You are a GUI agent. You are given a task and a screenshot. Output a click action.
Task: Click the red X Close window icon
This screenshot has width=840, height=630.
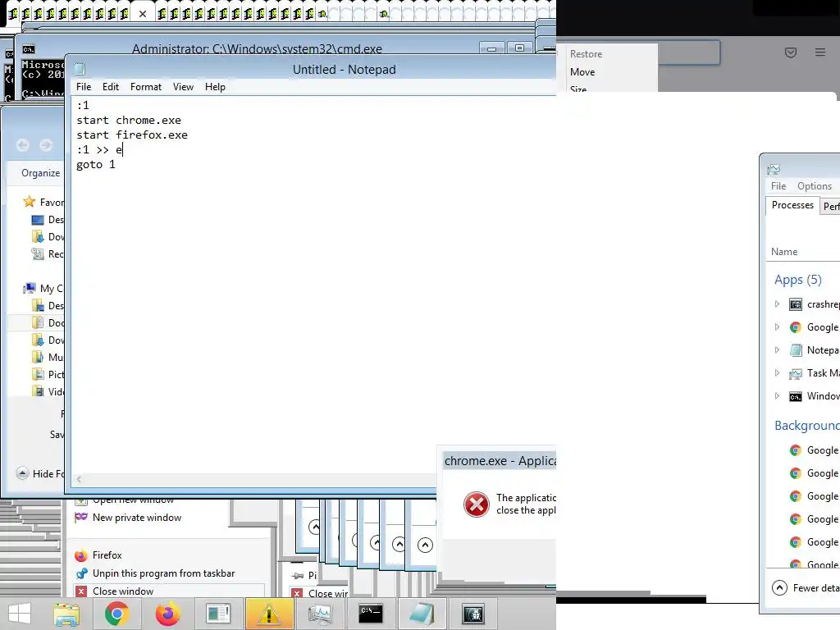[81, 591]
